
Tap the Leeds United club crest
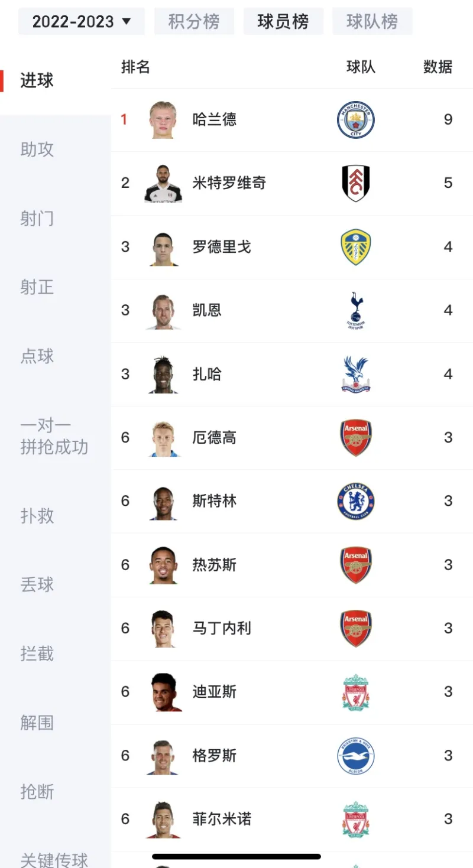coord(355,247)
